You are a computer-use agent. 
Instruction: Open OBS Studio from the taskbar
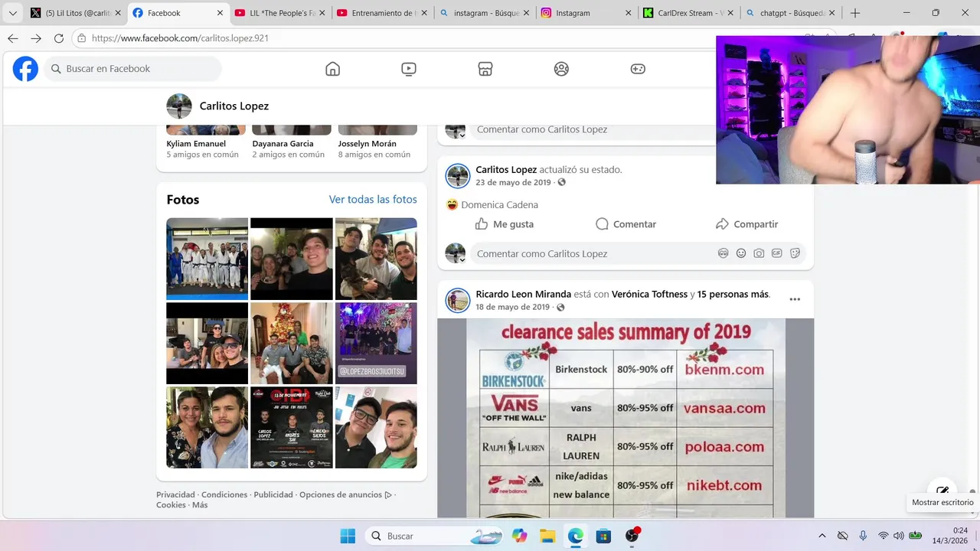coord(632,536)
